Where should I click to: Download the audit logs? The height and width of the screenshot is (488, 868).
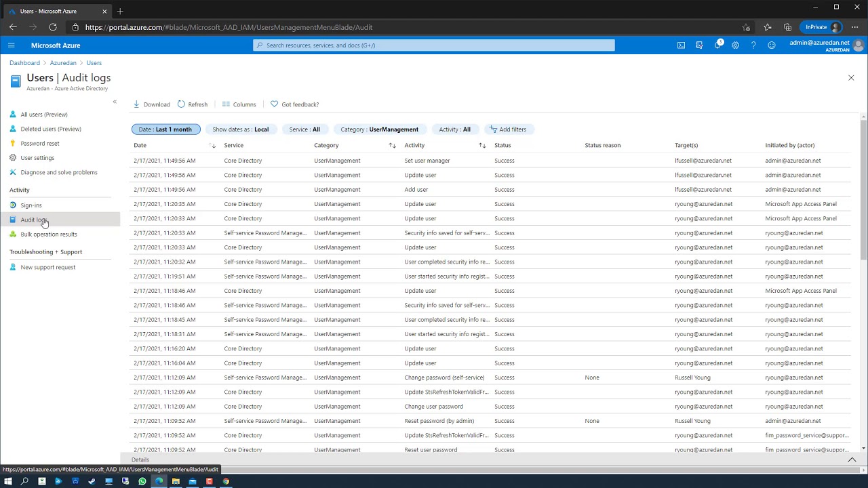tap(152, 104)
